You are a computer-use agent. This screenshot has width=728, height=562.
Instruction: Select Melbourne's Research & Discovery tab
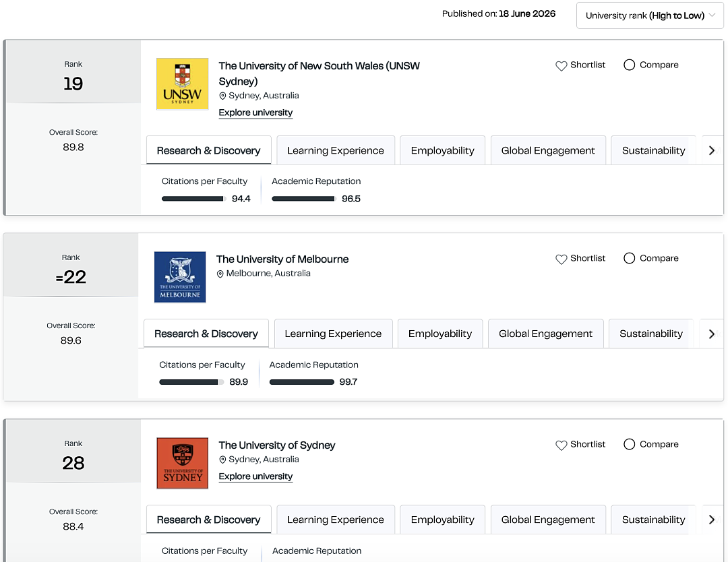click(x=206, y=334)
